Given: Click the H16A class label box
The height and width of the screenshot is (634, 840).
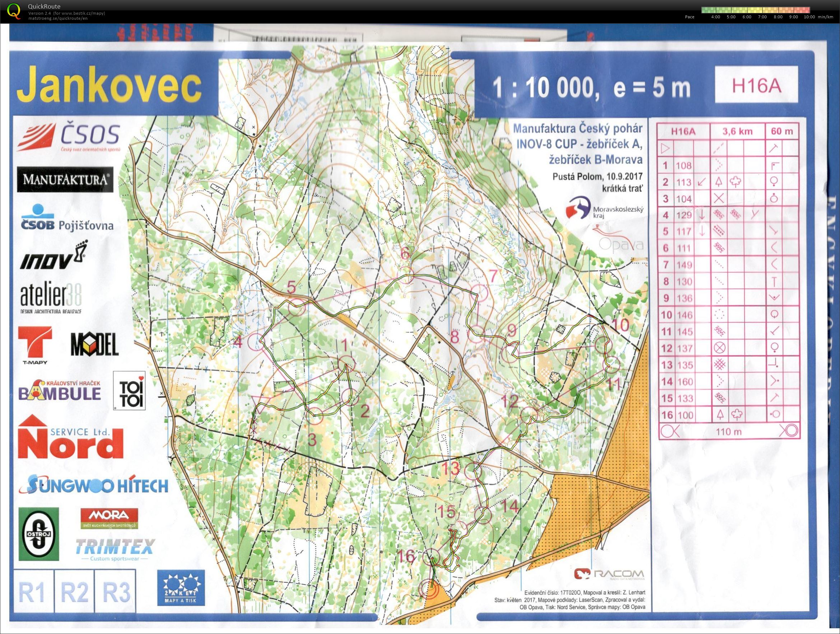Looking at the screenshot, I should point(756,85).
